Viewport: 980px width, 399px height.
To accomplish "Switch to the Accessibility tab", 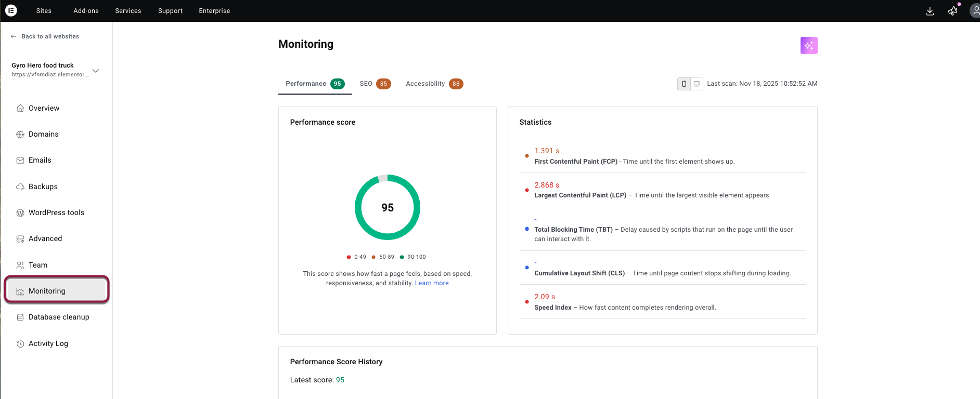I will [x=434, y=84].
